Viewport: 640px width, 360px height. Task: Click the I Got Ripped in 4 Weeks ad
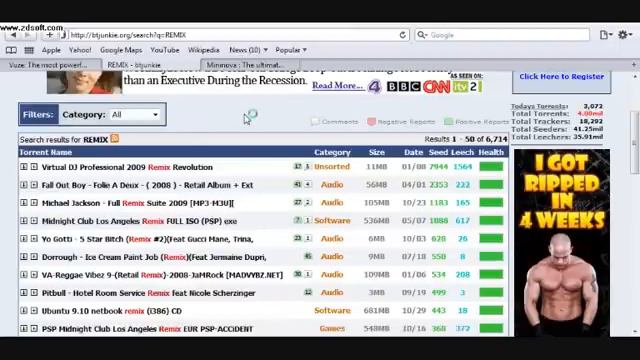pyautogui.click(x=562, y=243)
